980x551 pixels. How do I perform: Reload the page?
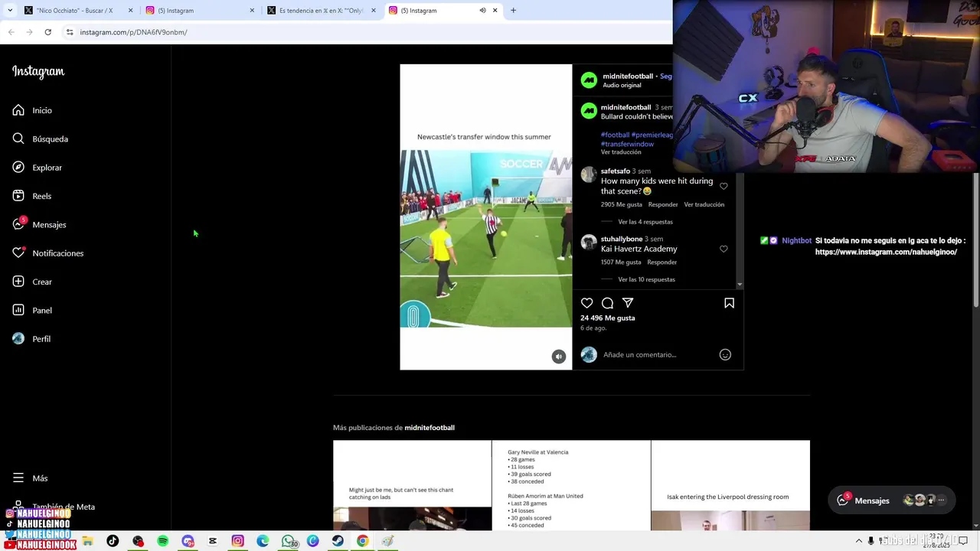pos(47,32)
